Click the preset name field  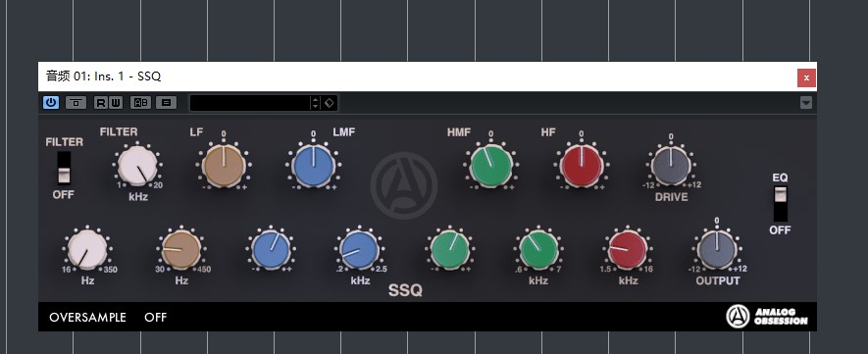pyautogui.click(x=250, y=103)
